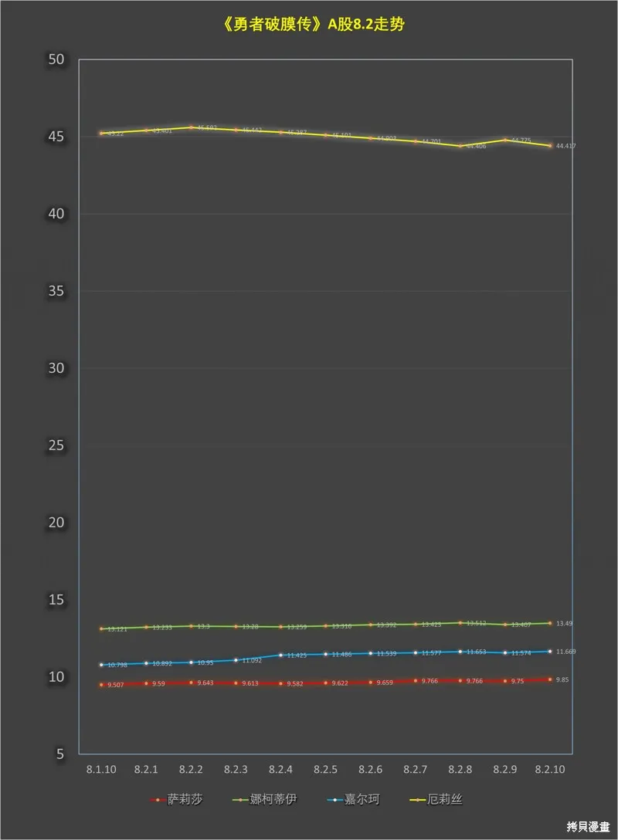This screenshot has height=840, width=618.
Task: Pick the blue series value 11.539
Action: [x=386, y=654]
